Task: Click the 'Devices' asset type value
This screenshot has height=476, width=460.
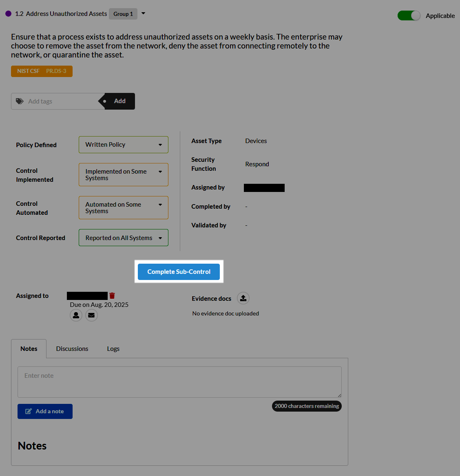Action: pos(256,141)
